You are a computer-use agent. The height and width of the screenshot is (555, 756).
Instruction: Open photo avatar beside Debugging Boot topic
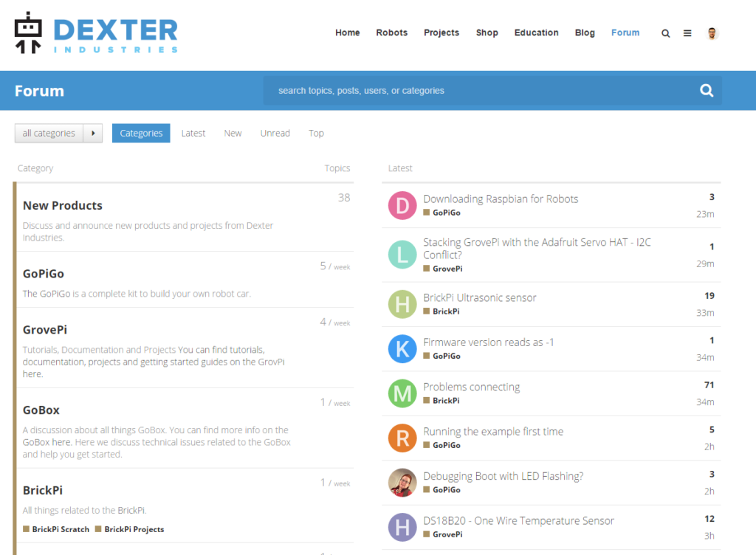[x=402, y=483]
